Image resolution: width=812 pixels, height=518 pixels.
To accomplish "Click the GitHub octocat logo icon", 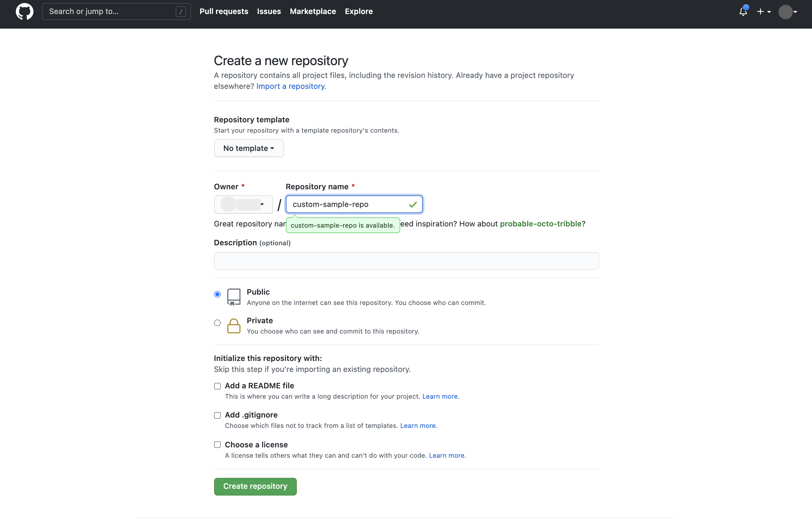I will pos(24,11).
